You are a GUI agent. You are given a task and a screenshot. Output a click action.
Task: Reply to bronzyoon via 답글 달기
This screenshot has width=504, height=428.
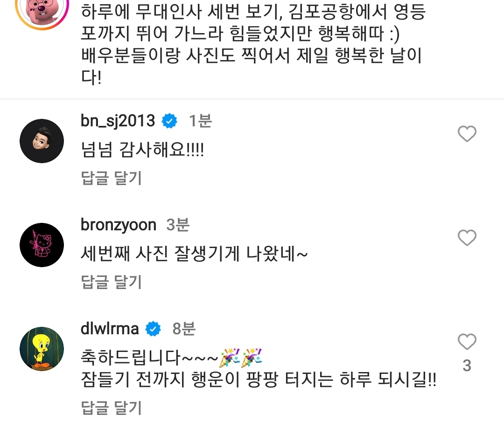click(x=111, y=283)
